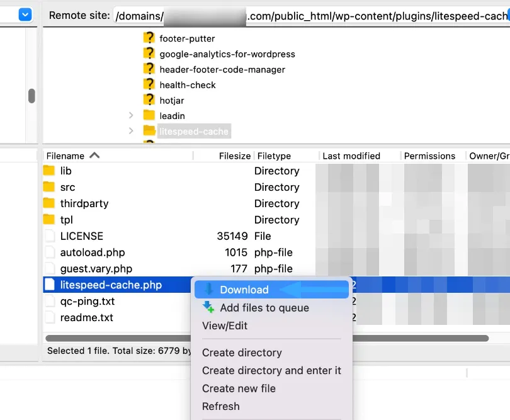Viewport: 510px width, 420px height.
Task: Click the Remote site path input field
Action: [x=312, y=16]
